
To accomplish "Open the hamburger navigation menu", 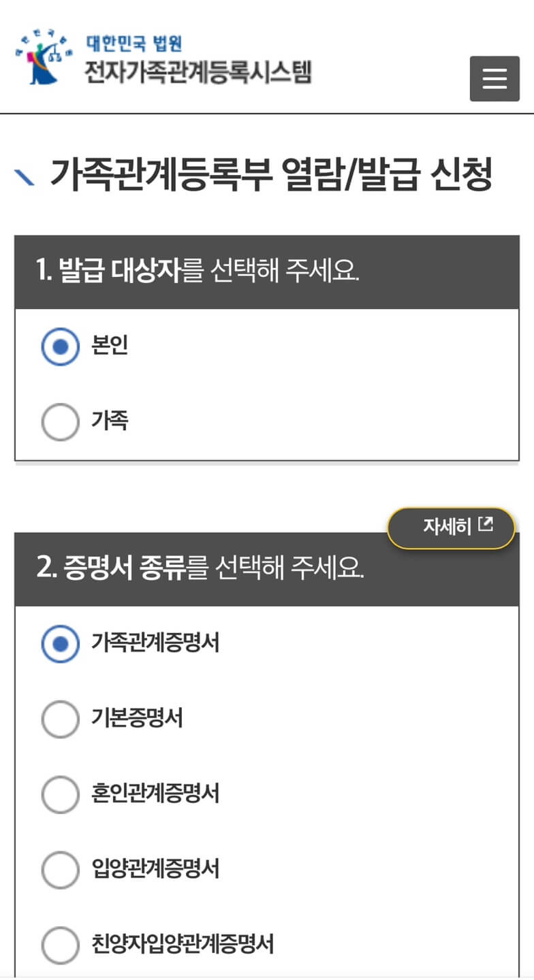I will 494,79.
